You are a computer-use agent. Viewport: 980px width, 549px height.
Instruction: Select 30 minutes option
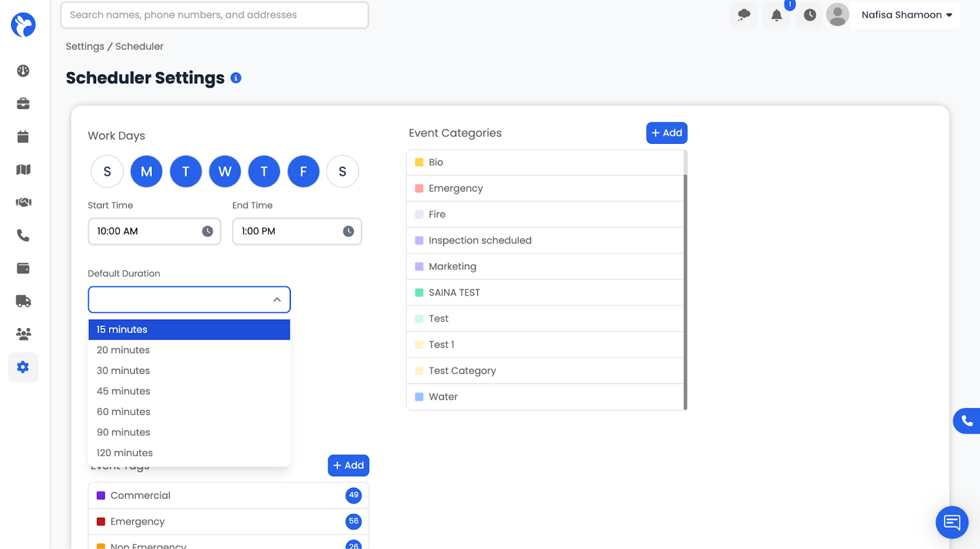tap(189, 370)
